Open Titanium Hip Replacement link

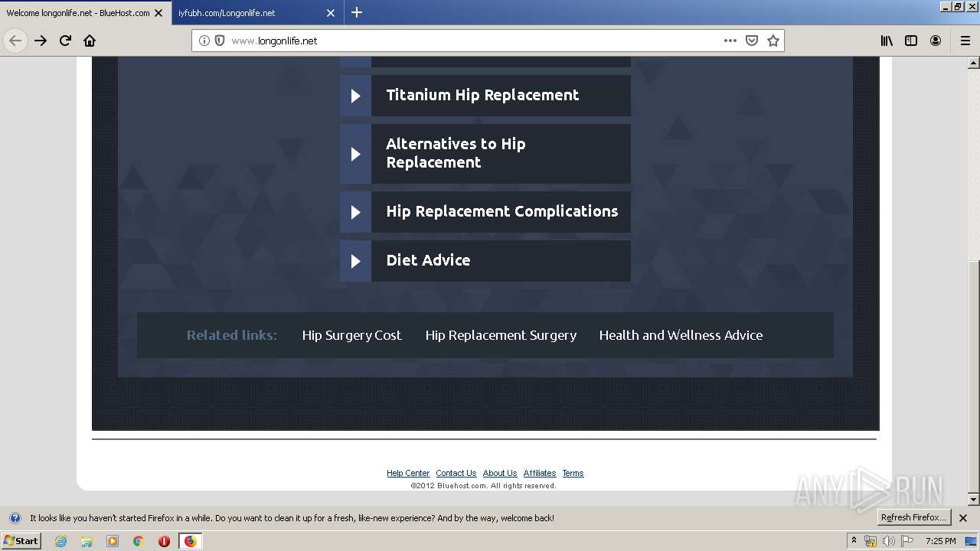pos(482,95)
